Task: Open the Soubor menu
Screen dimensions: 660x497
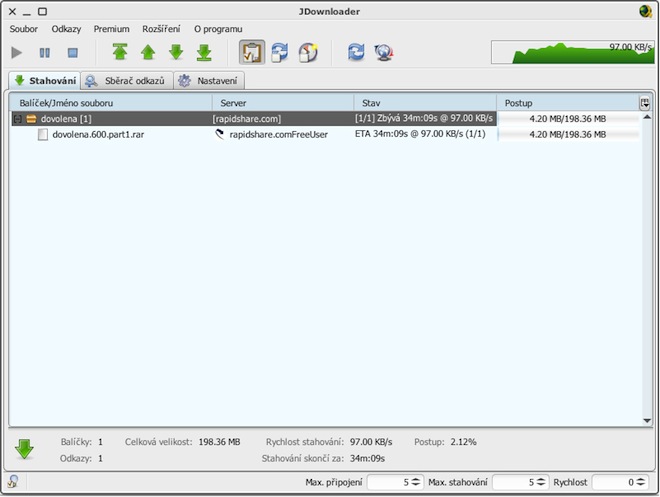Action: 24,29
